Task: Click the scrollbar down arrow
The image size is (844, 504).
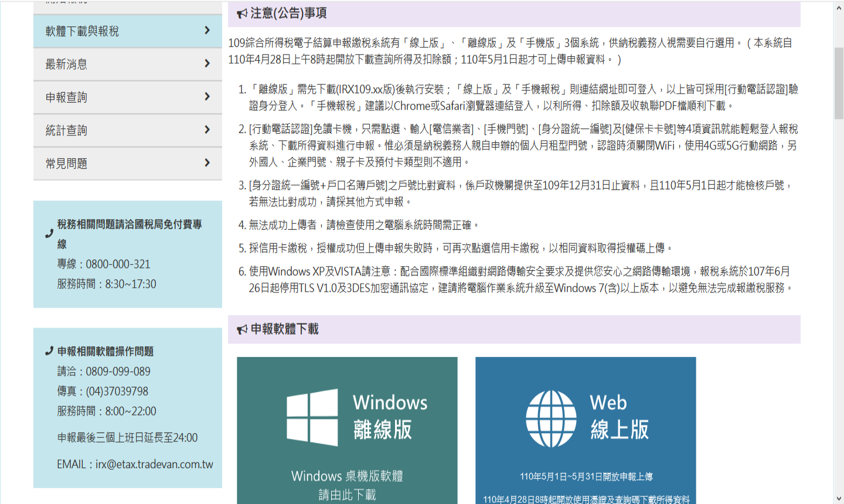Action: click(x=839, y=499)
